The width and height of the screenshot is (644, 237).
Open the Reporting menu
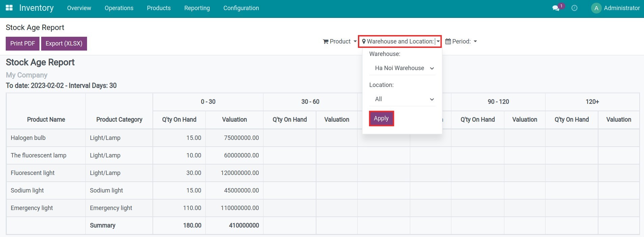click(x=197, y=8)
